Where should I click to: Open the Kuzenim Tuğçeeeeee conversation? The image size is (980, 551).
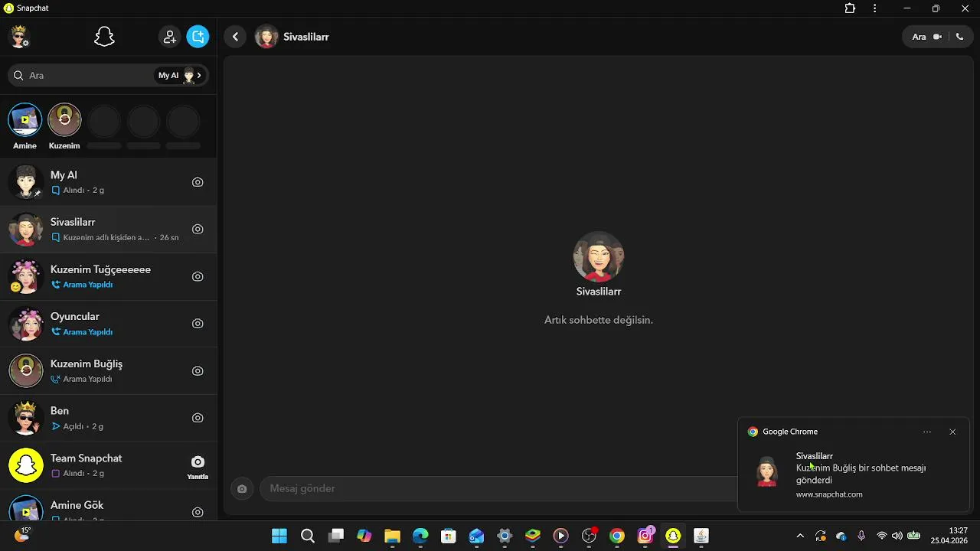(x=108, y=276)
